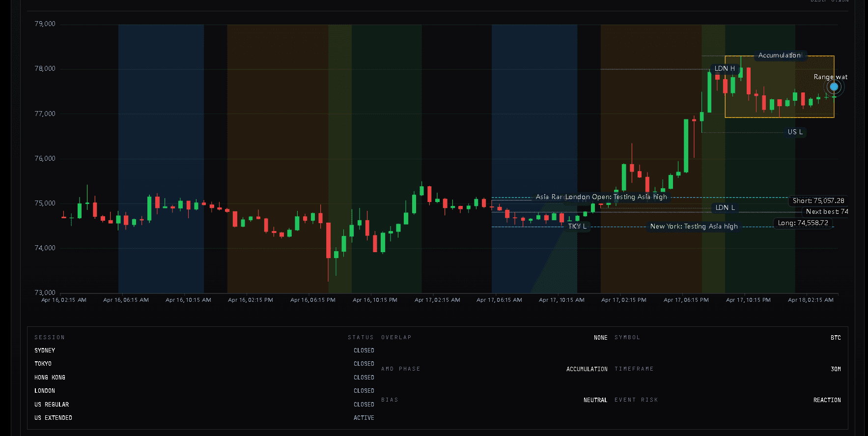Click the US L level label
Screen dimensions: 868x436
[x=795, y=132]
